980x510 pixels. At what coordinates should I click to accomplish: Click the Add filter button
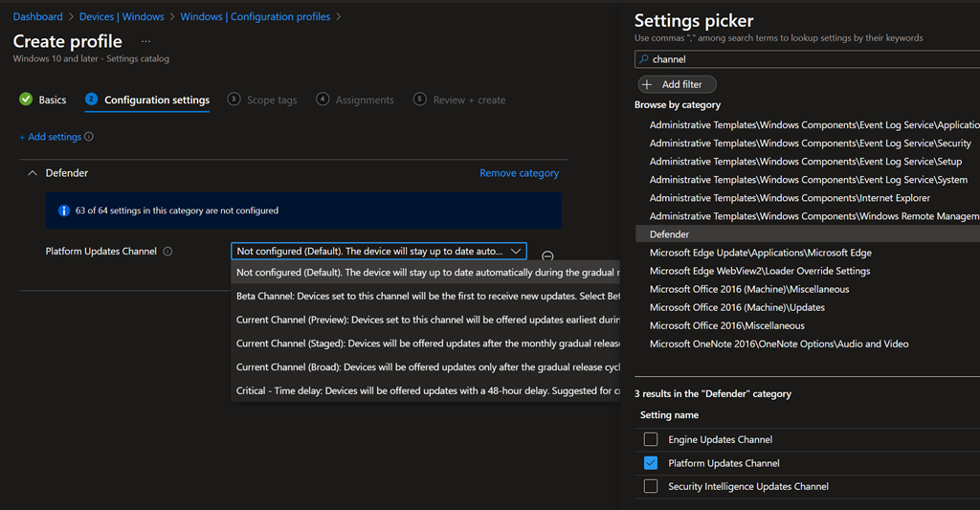coord(675,84)
